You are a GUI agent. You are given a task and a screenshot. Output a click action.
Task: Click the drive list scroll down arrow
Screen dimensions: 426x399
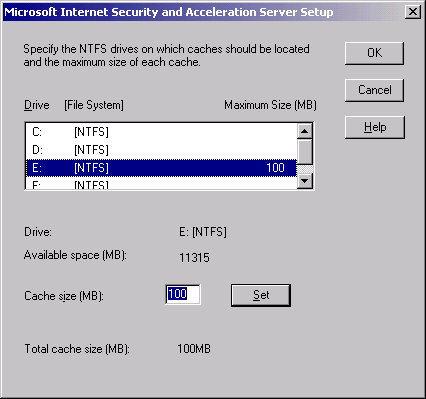[x=305, y=181]
